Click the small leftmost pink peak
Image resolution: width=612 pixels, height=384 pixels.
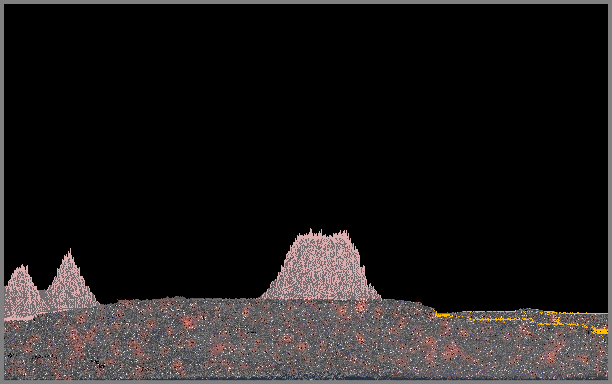pyautogui.click(x=20, y=291)
